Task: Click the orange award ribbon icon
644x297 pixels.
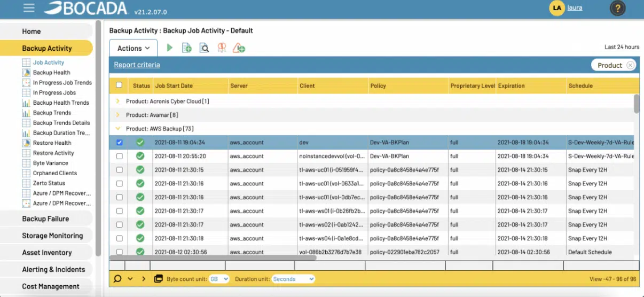Action: [221, 48]
